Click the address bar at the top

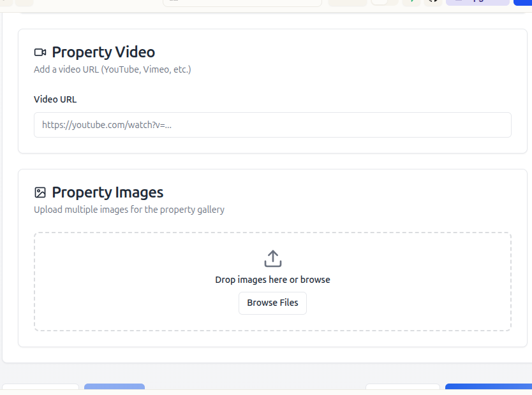(x=242, y=2)
